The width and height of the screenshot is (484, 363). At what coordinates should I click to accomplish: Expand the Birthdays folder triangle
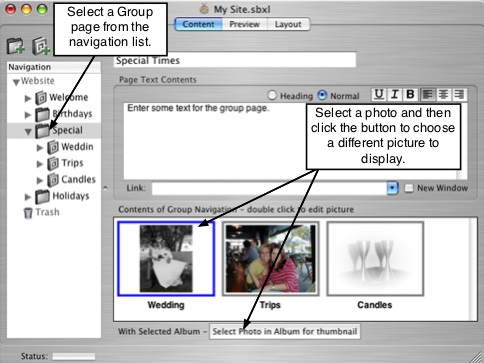(x=28, y=115)
